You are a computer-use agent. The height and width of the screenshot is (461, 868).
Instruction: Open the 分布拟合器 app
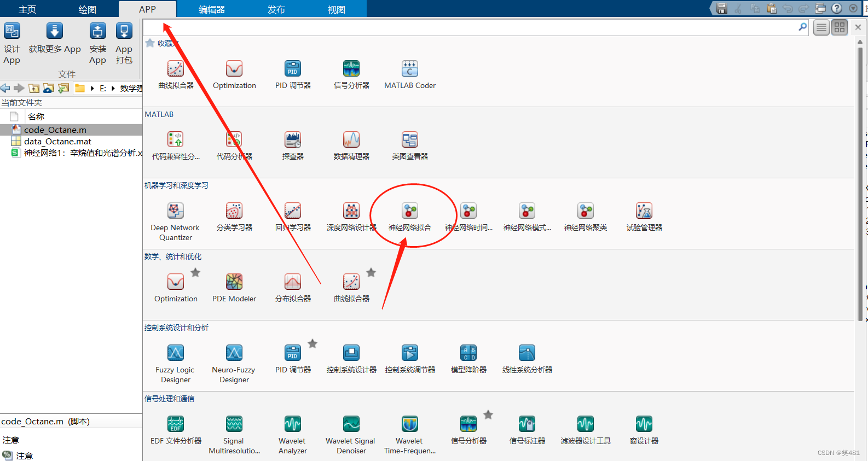click(x=293, y=288)
